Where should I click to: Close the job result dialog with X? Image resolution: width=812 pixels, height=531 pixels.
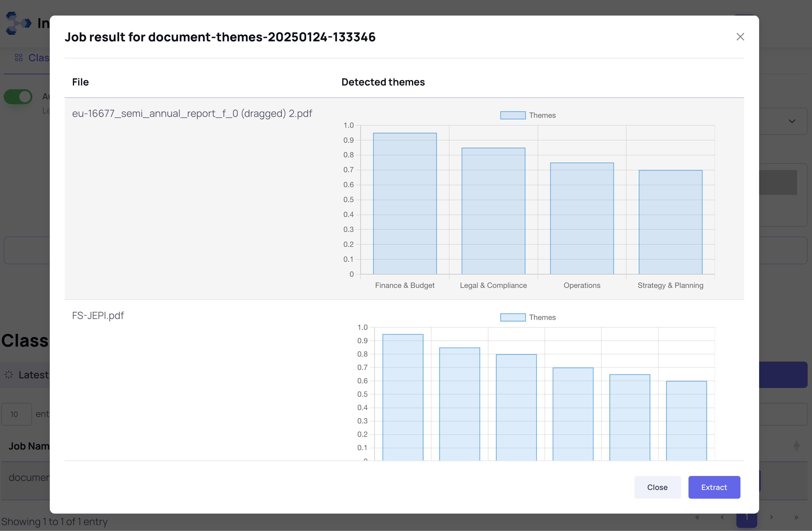click(x=740, y=37)
